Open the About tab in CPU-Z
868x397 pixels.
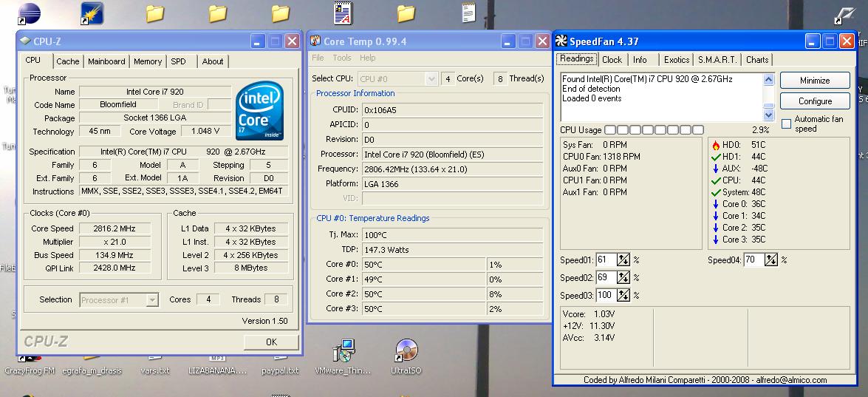point(213,61)
